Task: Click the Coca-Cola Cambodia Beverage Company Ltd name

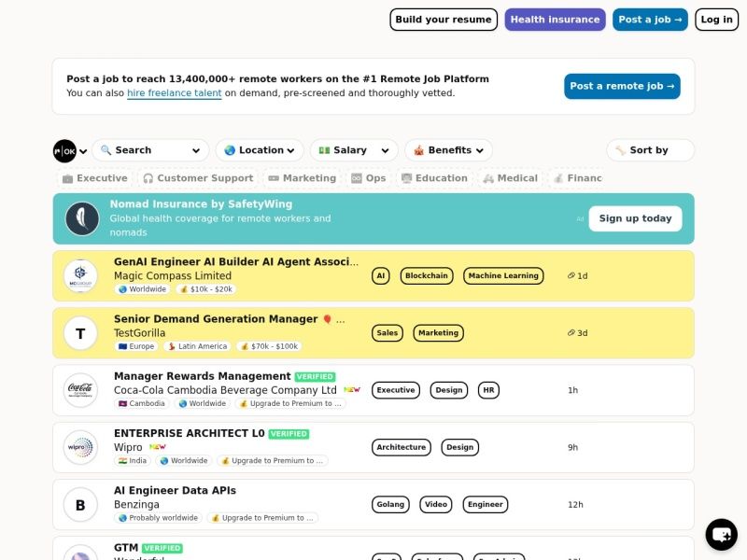Action: coord(225,390)
